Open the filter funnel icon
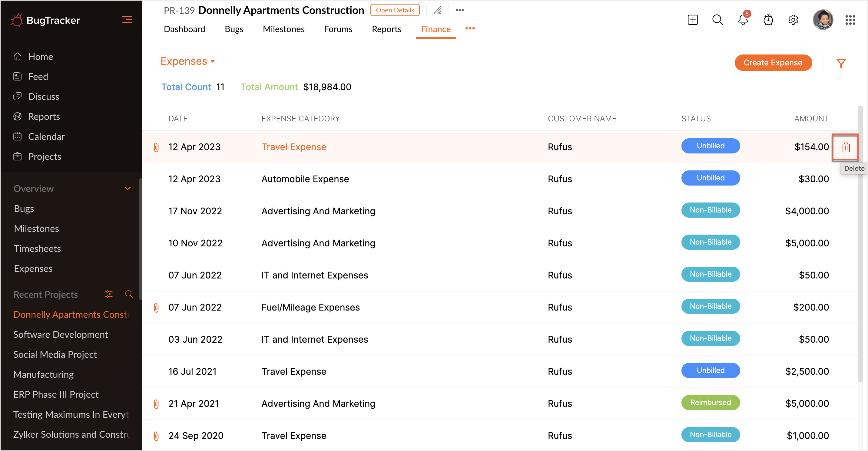 pyautogui.click(x=841, y=63)
